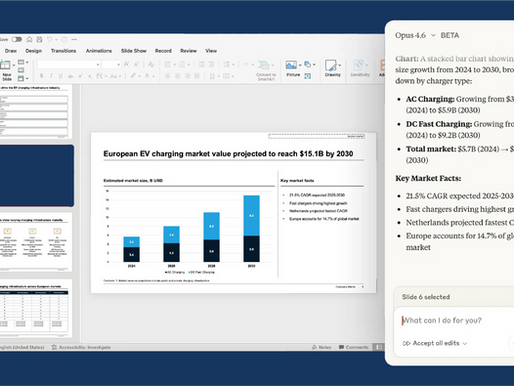514x386 pixels.
Task: Open the Transitions ribbon tab
Action: 63,51
